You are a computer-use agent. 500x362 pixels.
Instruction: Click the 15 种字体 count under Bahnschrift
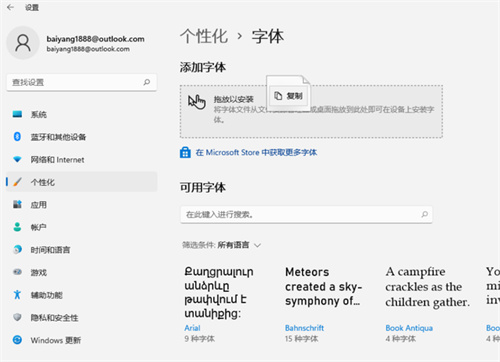[301, 339]
